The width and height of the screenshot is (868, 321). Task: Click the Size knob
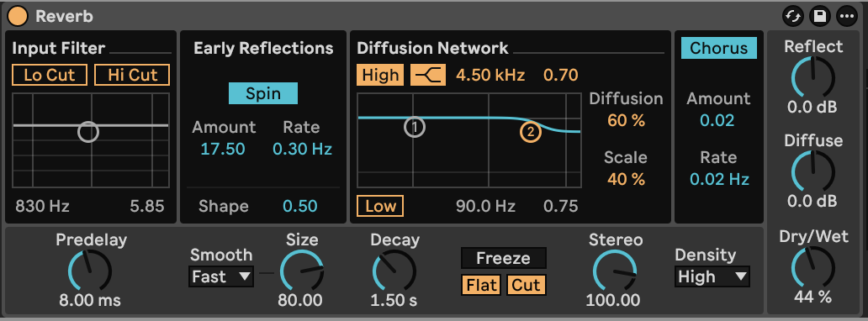tap(302, 271)
